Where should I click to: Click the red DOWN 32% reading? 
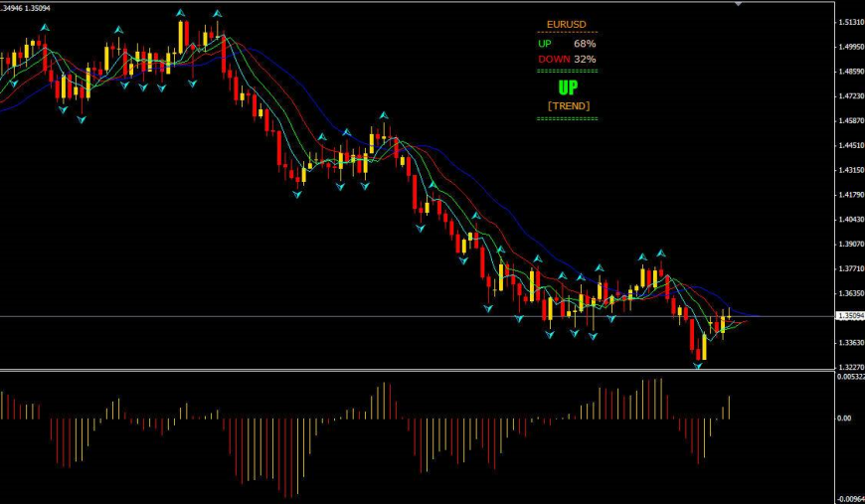tap(567, 59)
